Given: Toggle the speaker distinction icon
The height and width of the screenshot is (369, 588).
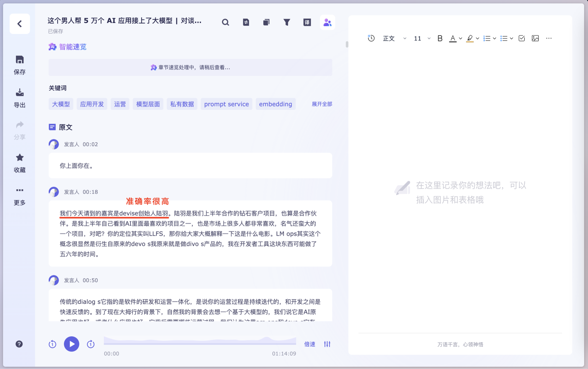Looking at the screenshot, I should [327, 22].
